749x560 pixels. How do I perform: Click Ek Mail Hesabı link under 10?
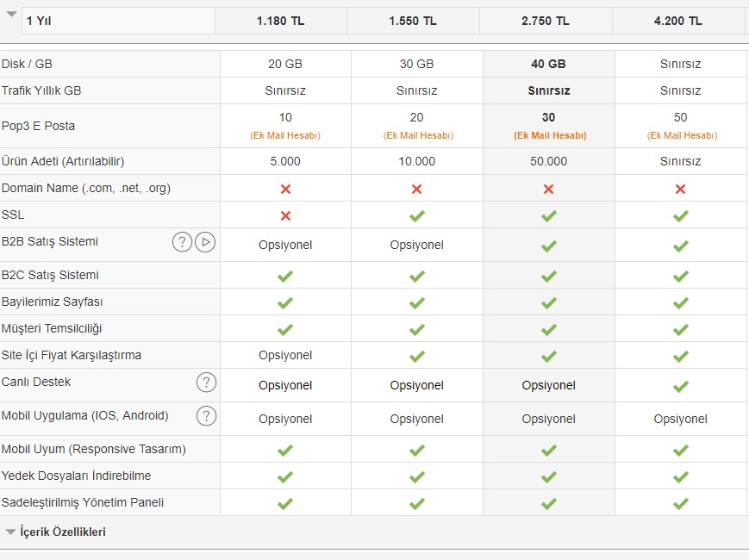[285, 135]
